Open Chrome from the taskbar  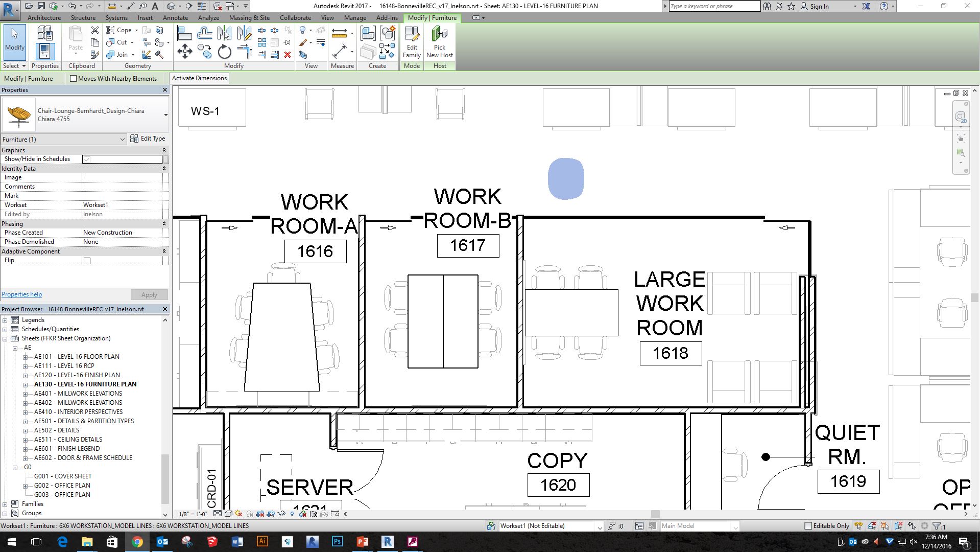(138, 541)
